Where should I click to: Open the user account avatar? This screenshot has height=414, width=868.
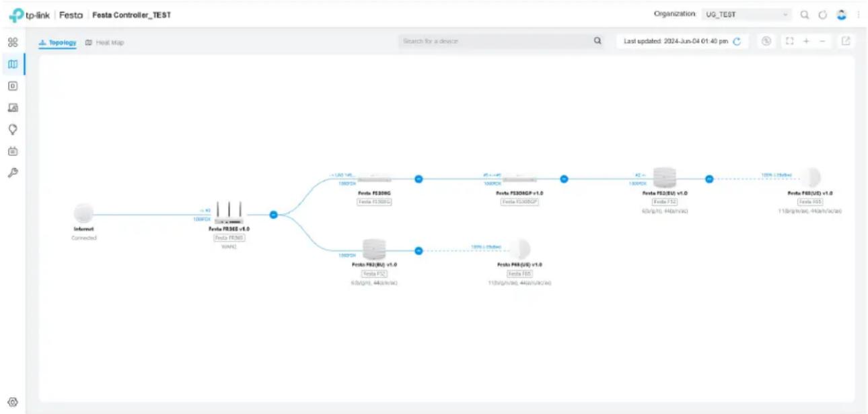(x=840, y=15)
